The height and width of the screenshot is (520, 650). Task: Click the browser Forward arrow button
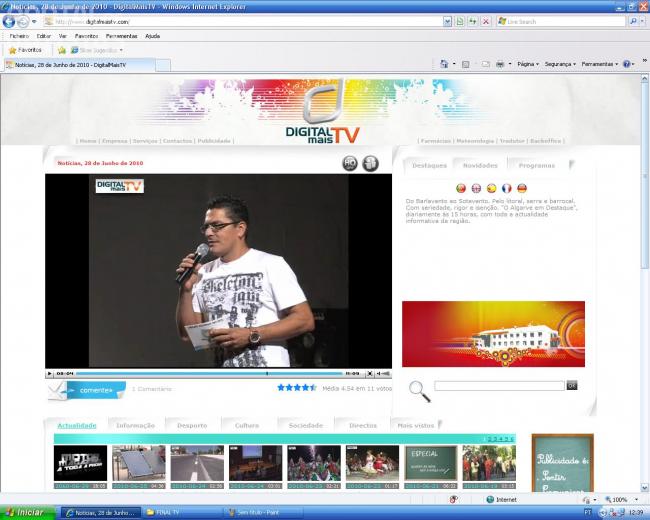(x=23, y=22)
